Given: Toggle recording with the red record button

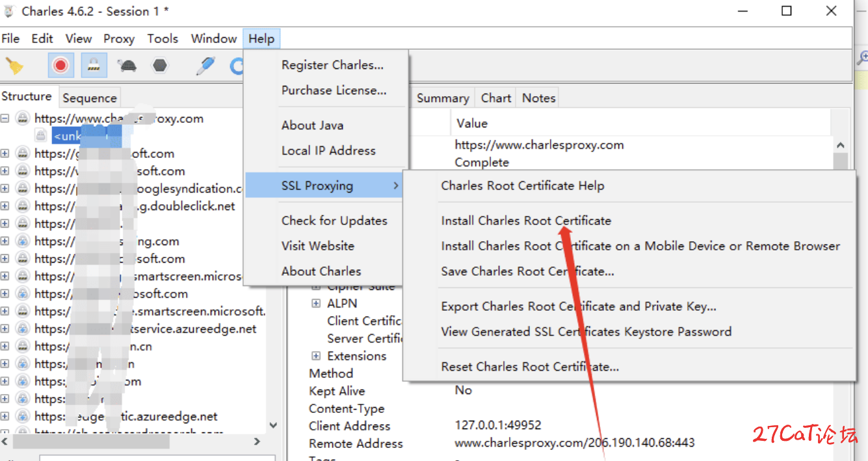Looking at the screenshot, I should click(x=60, y=66).
